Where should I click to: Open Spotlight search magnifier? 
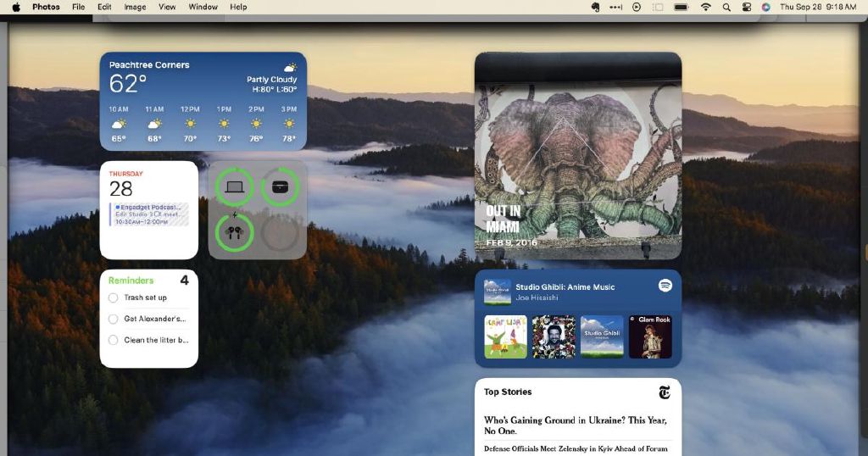coord(726,7)
